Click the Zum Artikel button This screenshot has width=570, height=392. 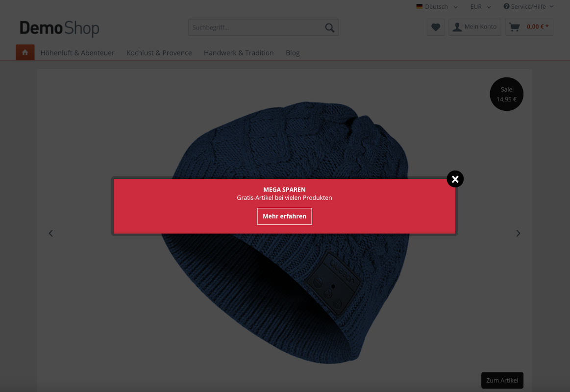click(502, 380)
